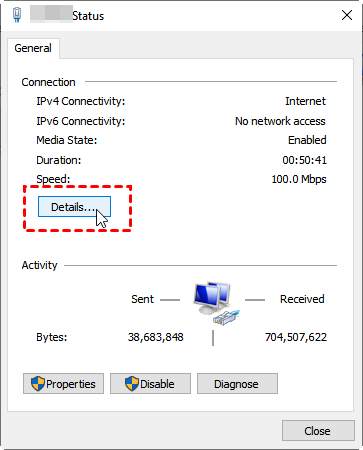This screenshot has width=363, height=450.
Task: Open the Details button
Action: click(74, 207)
